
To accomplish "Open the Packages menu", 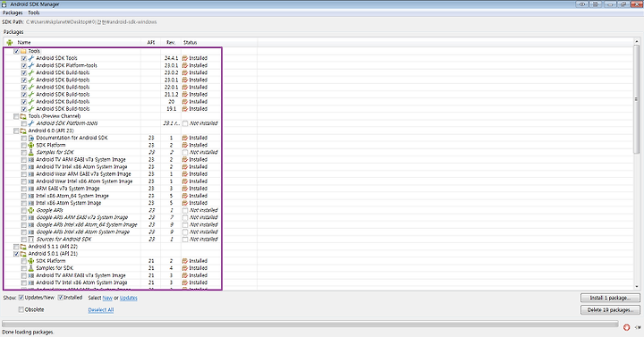I will tap(13, 13).
